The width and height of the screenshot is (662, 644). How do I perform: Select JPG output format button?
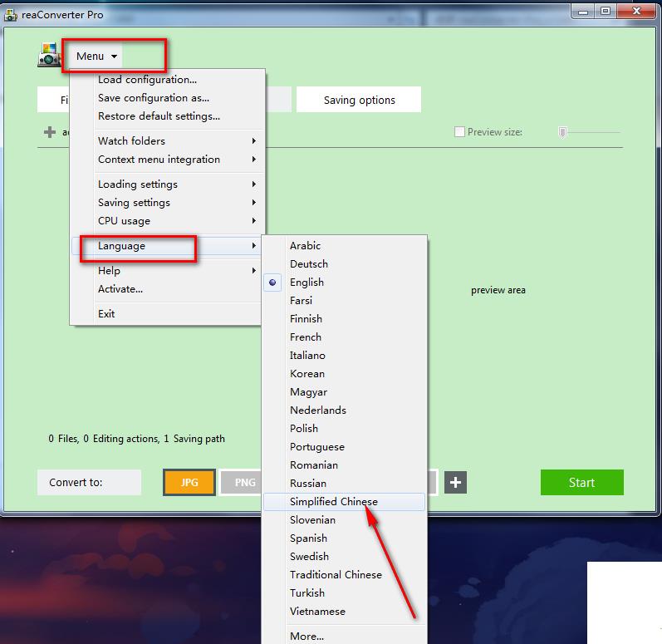click(x=189, y=482)
